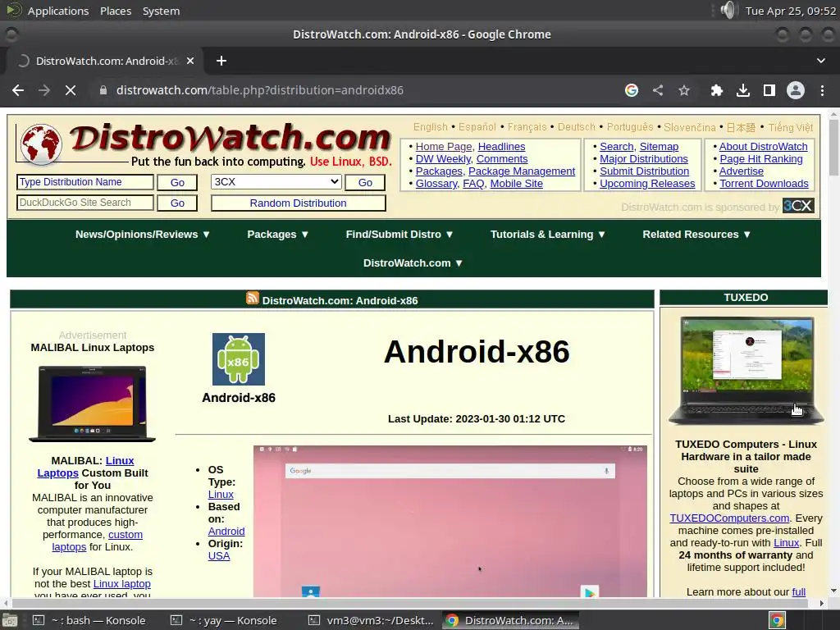Open a new tab with plus button

click(x=221, y=61)
